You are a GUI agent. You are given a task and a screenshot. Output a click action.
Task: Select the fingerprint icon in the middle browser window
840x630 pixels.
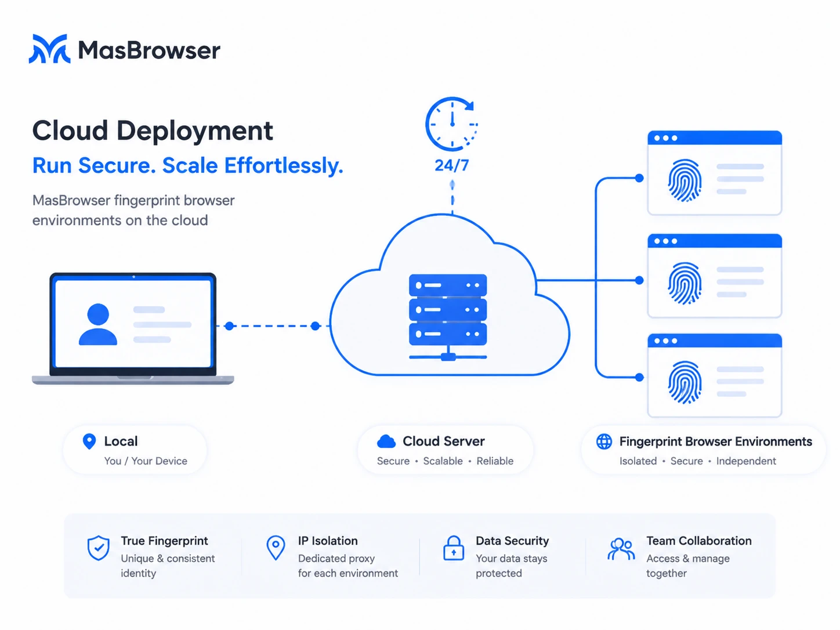[x=685, y=283]
